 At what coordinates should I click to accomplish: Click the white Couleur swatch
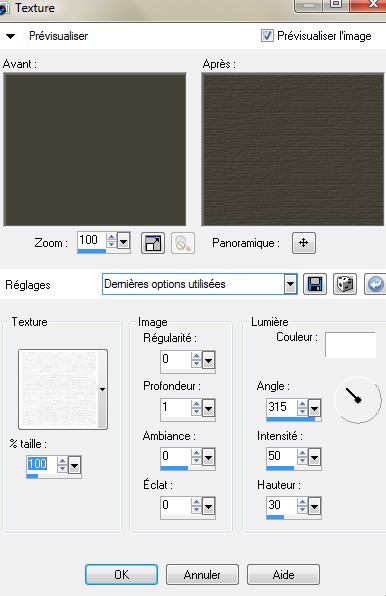(x=350, y=345)
